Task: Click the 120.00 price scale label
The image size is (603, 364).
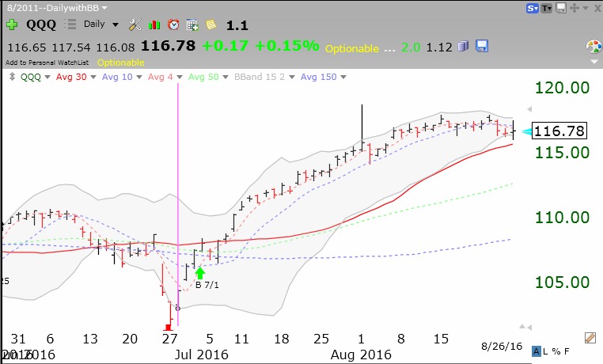Action: (562, 88)
